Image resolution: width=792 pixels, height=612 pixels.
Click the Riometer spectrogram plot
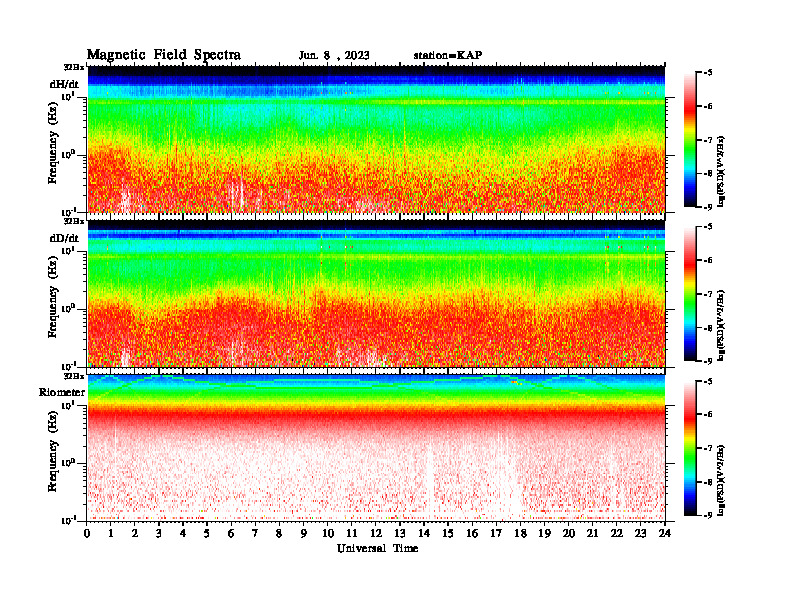(x=376, y=448)
